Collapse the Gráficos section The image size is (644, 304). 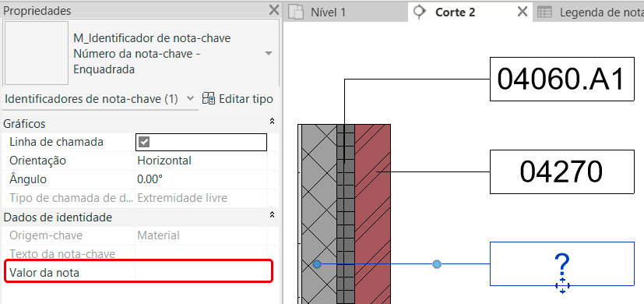click(x=272, y=122)
